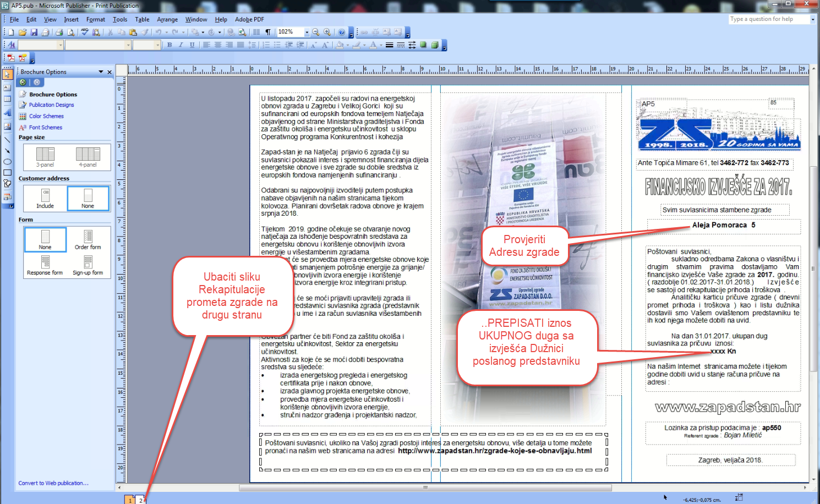Click the Numbering list icon
820x504 pixels.
pyautogui.click(x=266, y=45)
